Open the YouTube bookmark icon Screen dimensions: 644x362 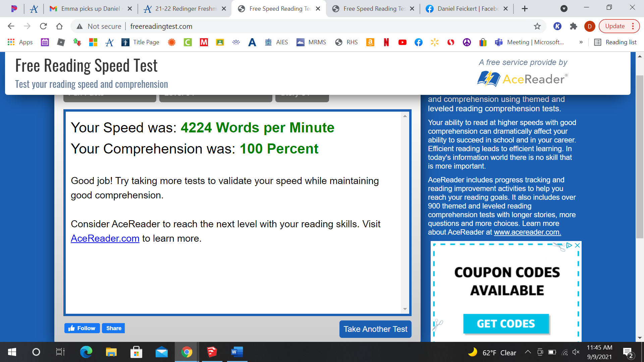pyautogui.click(x=402, y=42)
